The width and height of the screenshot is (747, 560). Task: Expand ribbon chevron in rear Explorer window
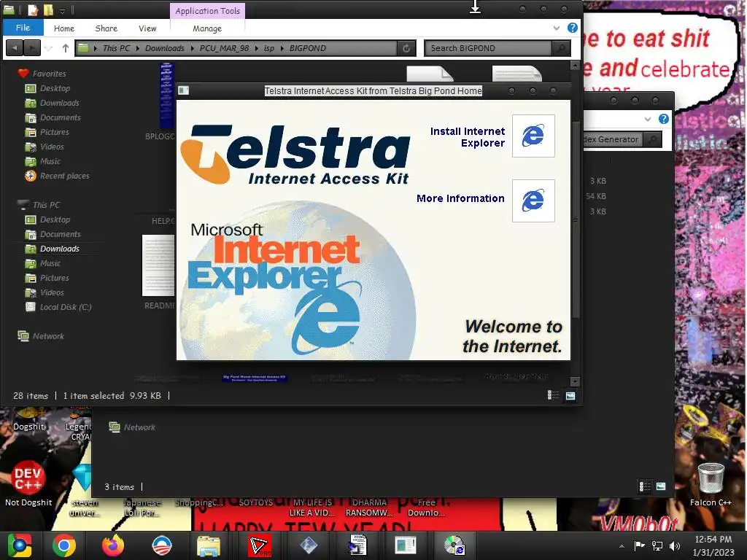648,119
